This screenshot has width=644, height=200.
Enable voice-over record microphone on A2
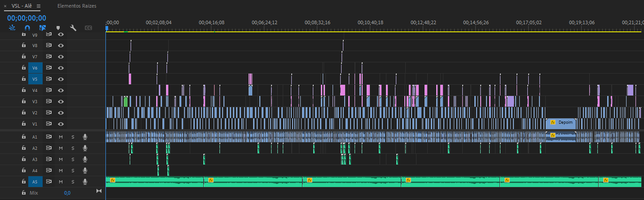85,148
